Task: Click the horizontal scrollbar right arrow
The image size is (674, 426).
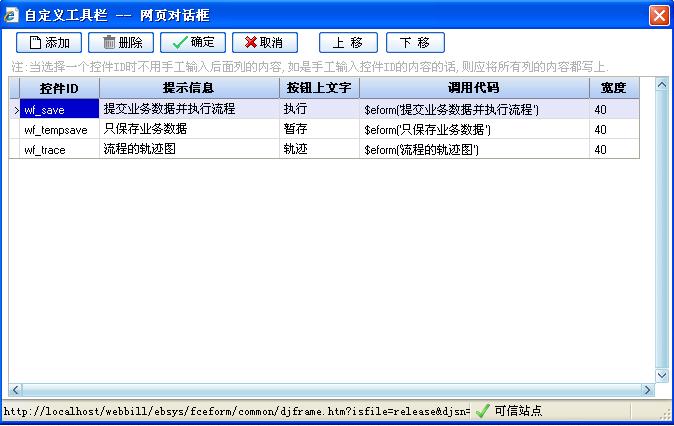Action: coord(648,390)
